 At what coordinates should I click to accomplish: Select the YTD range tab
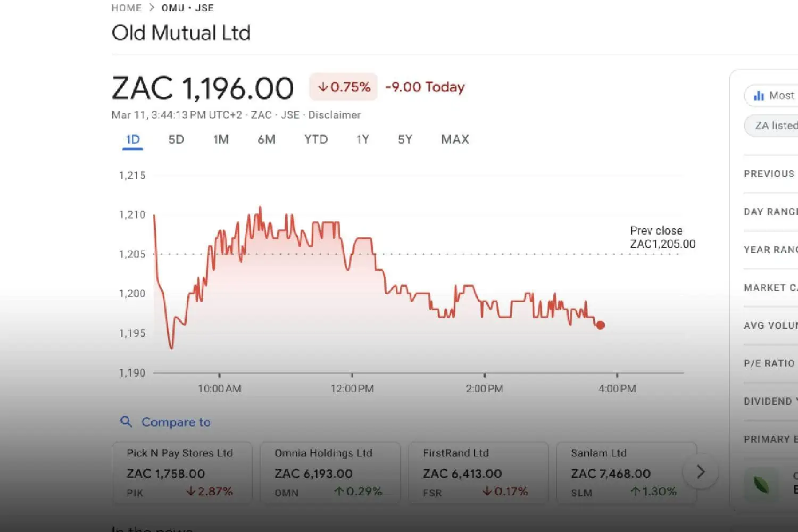(316, 140)
